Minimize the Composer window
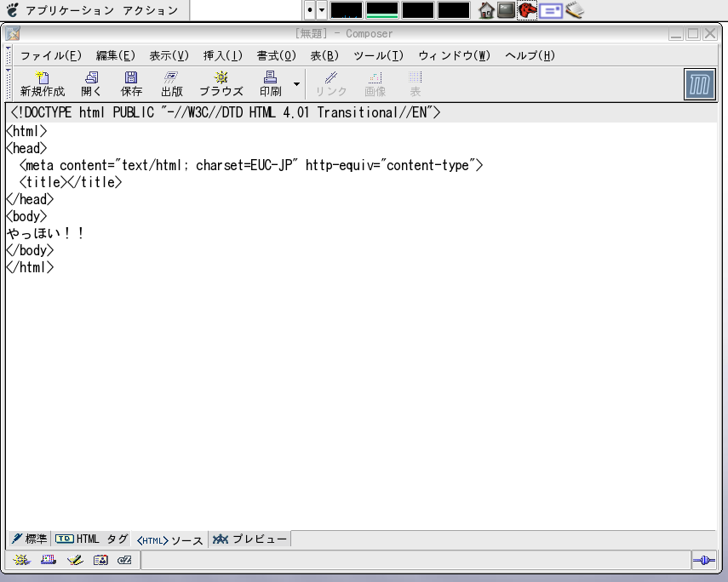The width and height of the screenshot is (728, 582). pos(676,33)
